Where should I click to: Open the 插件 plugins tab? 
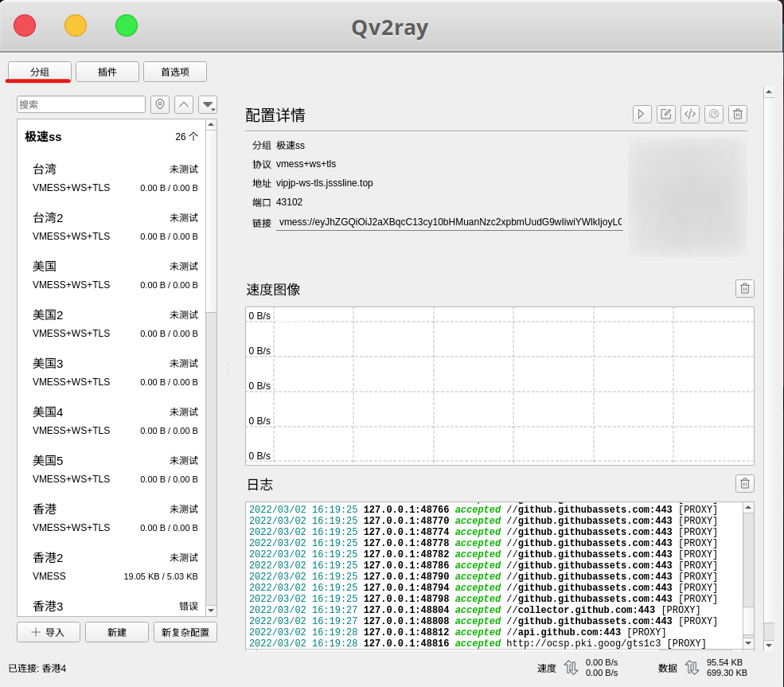[x=107, y=72]
